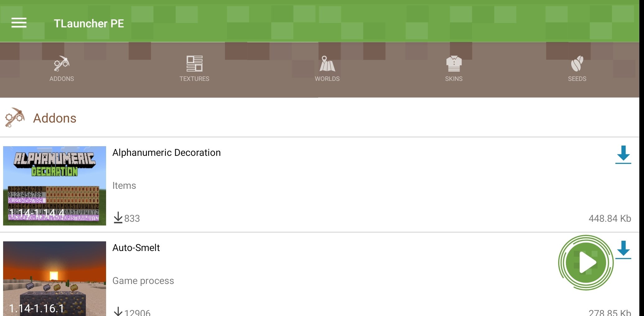This screenshot has height=316, width=644.
Task: Click the Items category label
Action: coord(124,185)
